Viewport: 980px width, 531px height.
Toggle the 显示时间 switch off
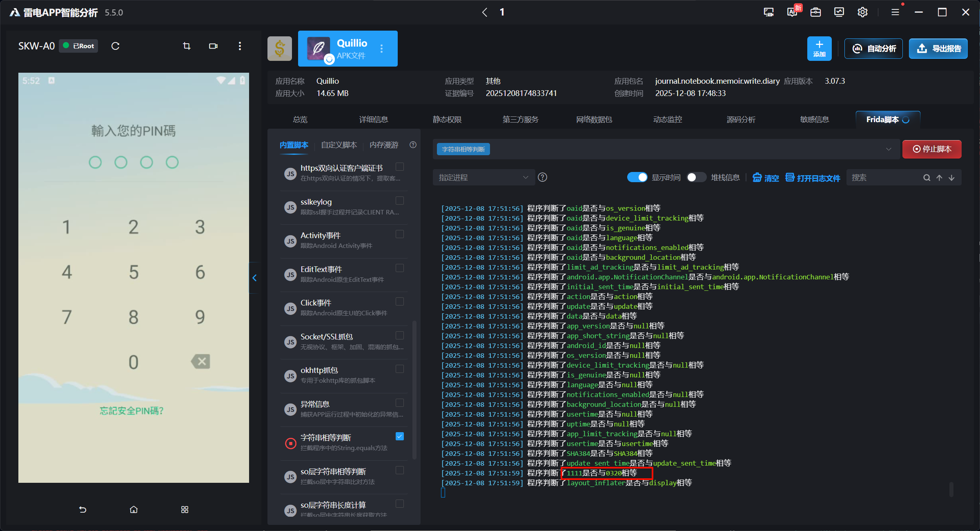[637, 177]
